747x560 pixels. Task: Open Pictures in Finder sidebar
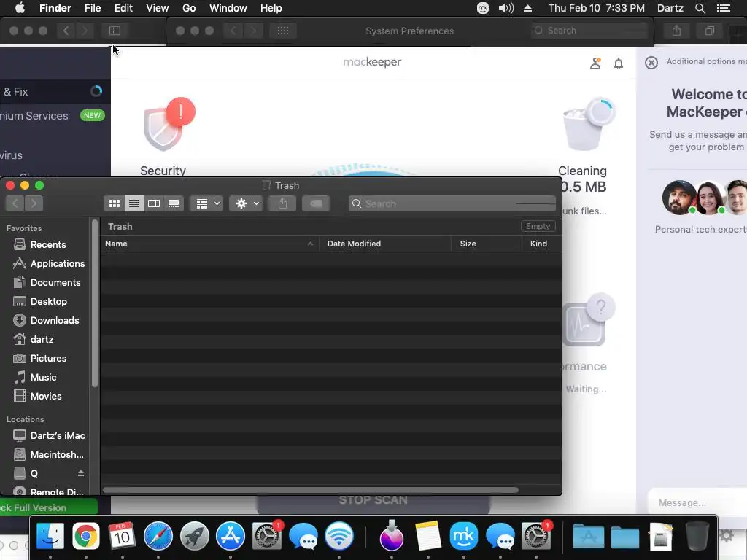[x=40, y=359]
